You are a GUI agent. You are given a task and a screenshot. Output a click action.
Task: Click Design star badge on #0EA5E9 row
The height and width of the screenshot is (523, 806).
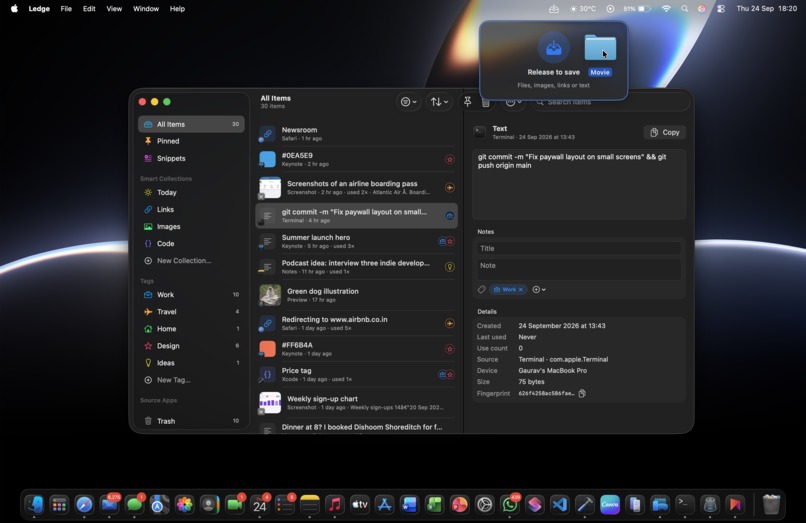point(450,159)
